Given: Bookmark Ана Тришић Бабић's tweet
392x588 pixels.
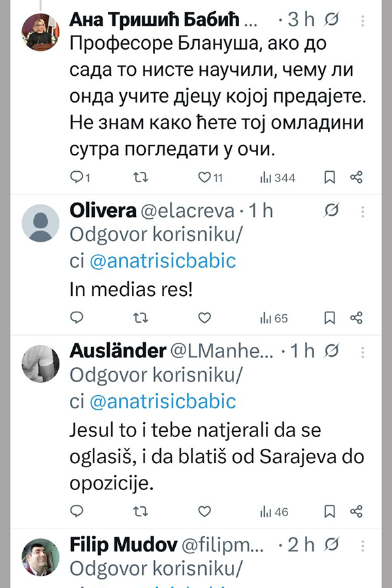Looking at the screenshot, I should point(330,177).
